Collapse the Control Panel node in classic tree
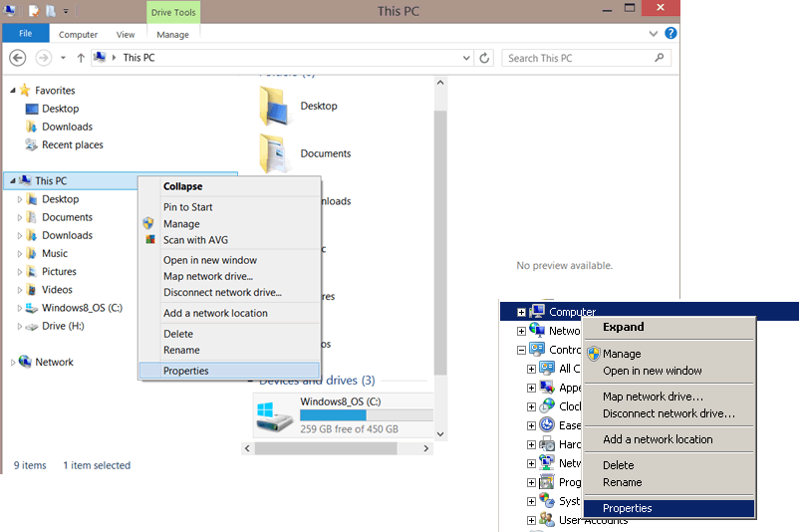The image size is (801, 532). click(521, 350)
